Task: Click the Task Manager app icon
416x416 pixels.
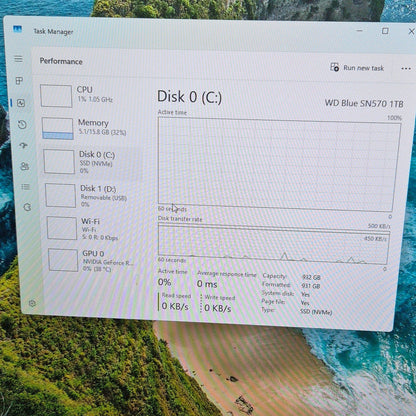Action: click(17, 29)
